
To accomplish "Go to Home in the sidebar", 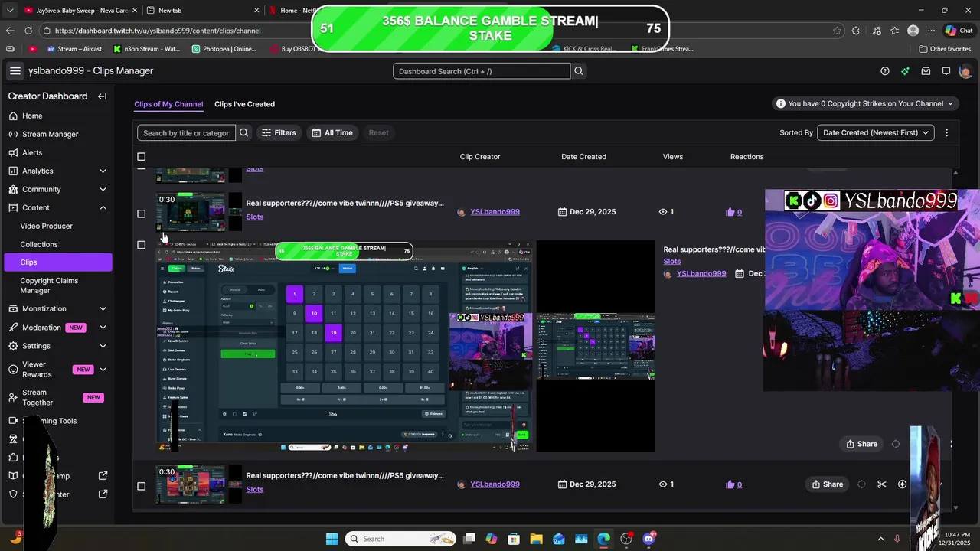I will [x=57, y=116].
